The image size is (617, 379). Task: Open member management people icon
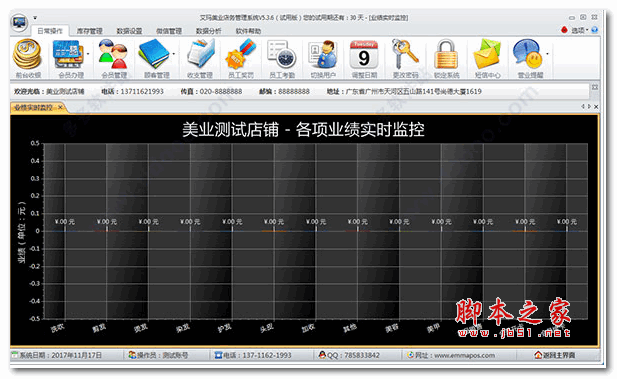pyautogui.click(x=113, y=54)
